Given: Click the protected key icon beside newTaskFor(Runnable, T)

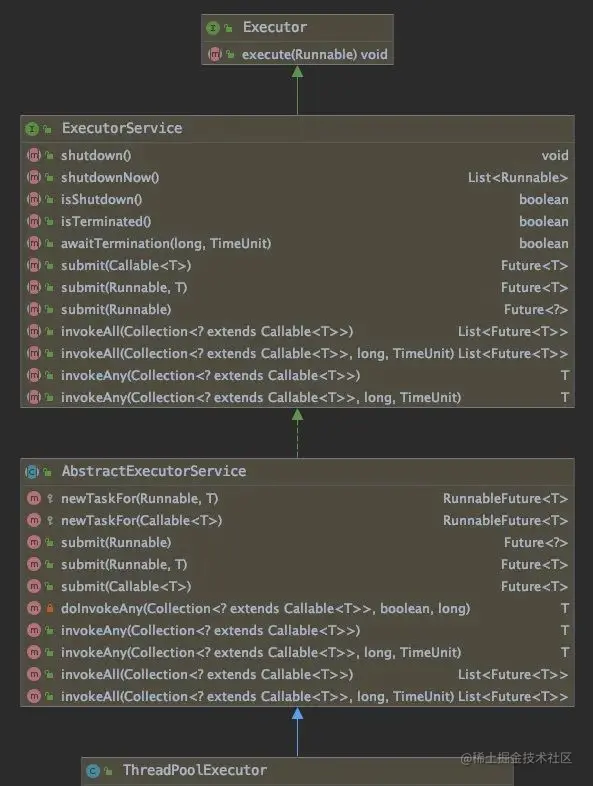Looking at the screenshot, I should (50, 498).
